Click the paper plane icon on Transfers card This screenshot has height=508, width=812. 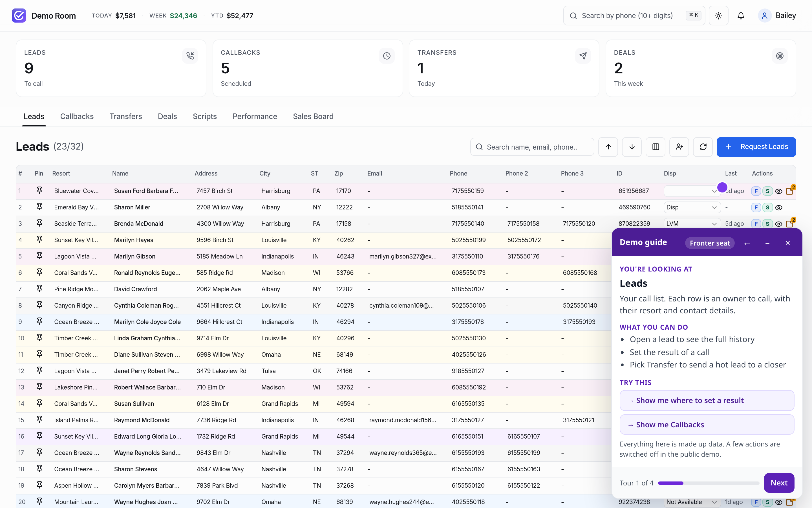tap(583, 56)
